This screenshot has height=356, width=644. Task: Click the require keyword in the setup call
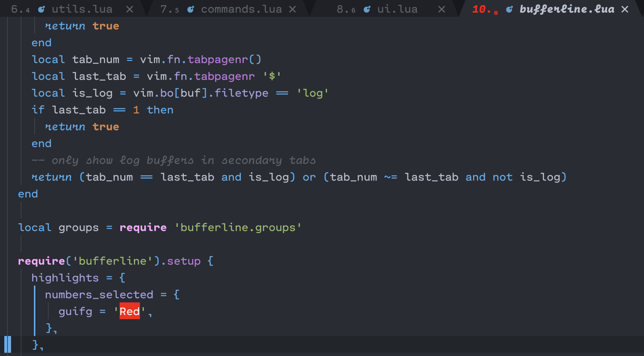(41, 261)
